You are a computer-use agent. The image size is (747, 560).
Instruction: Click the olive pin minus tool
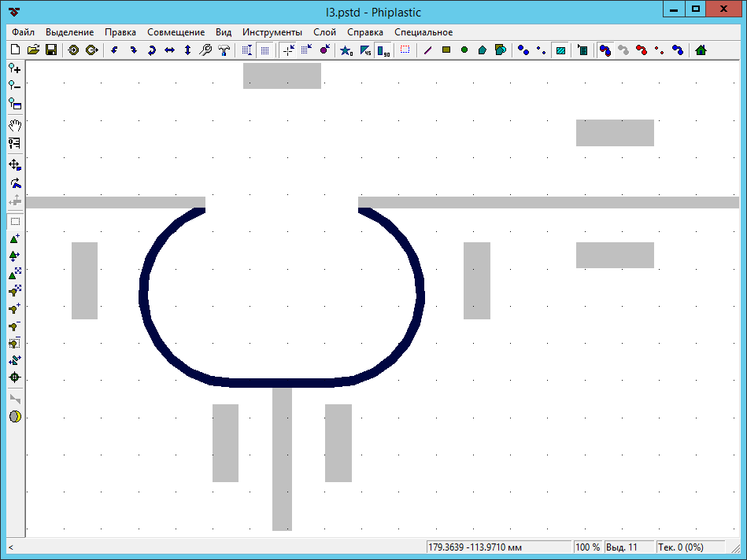(x=15, y=326)
